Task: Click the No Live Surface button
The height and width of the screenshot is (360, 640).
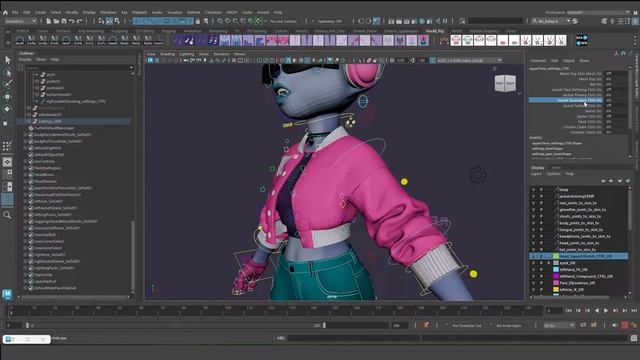Action: point(283,21)
